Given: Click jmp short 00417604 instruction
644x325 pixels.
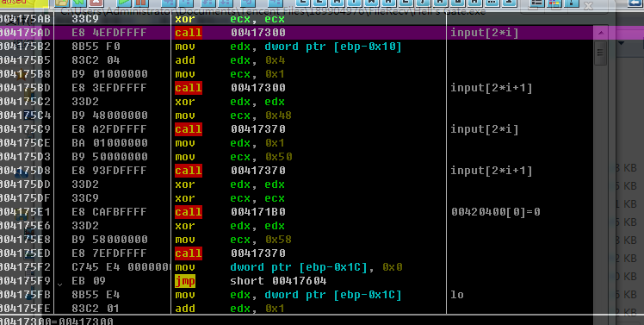Looking at the screenshot, I should point(251,281).
